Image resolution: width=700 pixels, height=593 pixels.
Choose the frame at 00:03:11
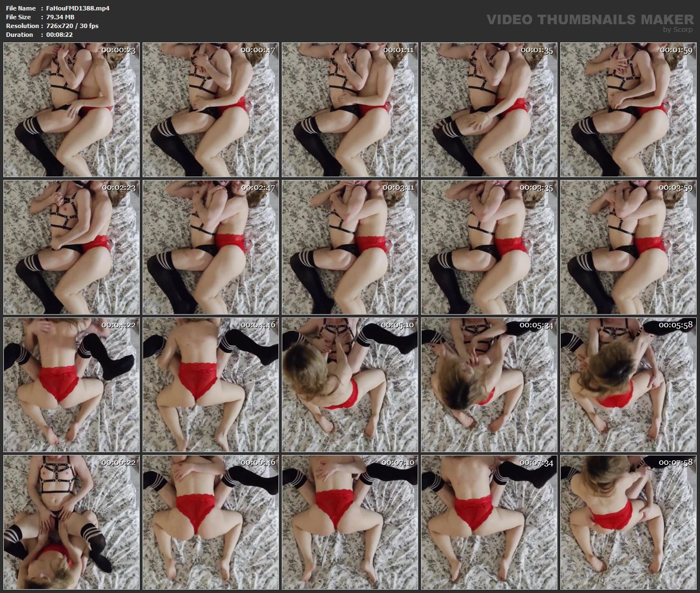pyautogui.click(x=350, y=247)
